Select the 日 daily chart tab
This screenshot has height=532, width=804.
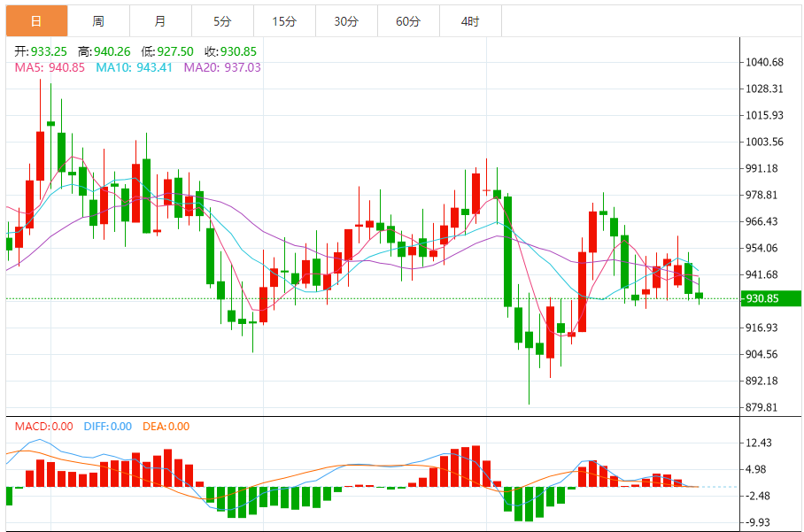point(36,21)
